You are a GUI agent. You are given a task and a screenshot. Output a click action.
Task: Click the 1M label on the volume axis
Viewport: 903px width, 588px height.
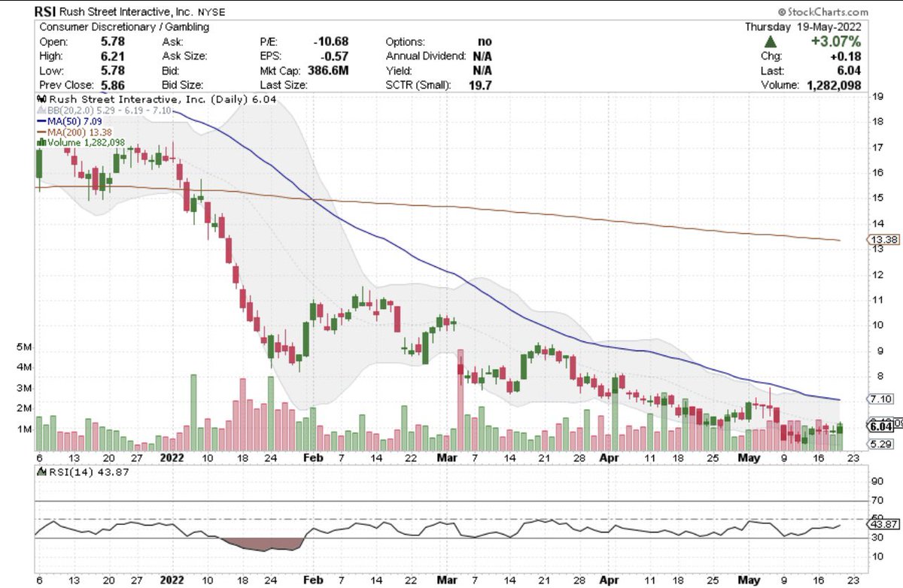(23, 429)
